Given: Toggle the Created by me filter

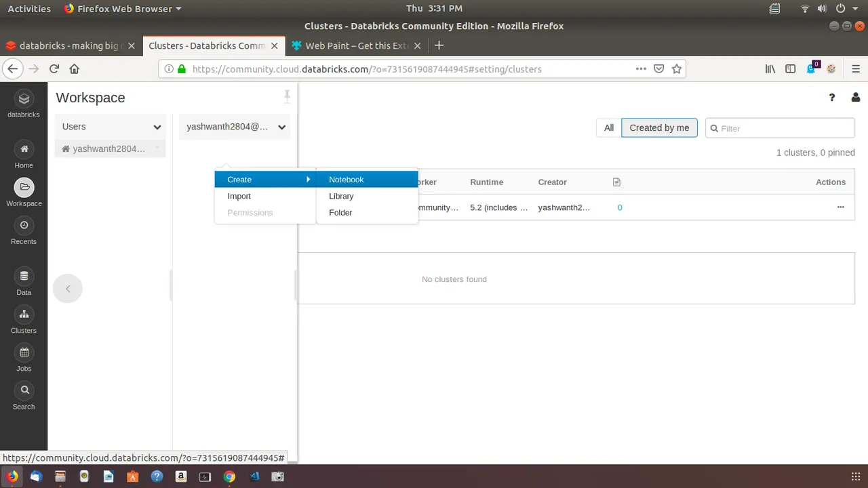Looking at the screenshot, I should click(659, 127).
